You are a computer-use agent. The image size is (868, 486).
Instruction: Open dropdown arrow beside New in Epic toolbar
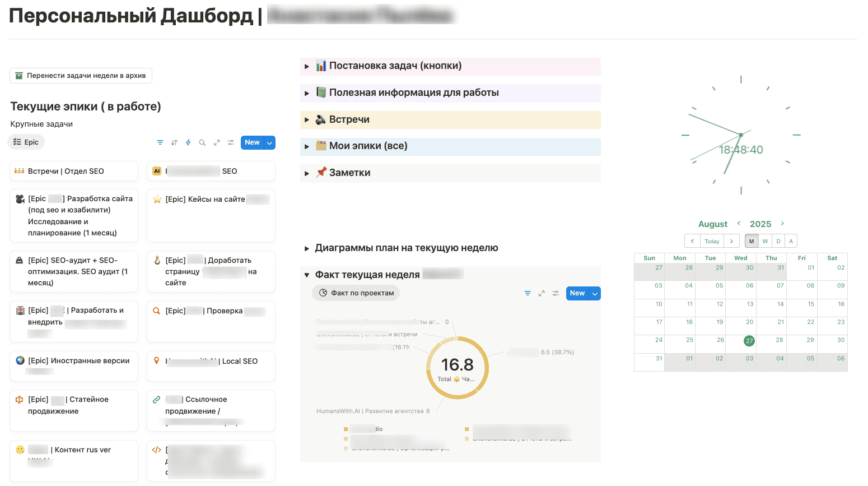269,143
